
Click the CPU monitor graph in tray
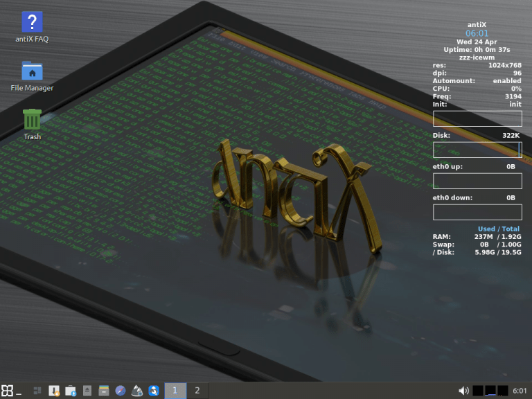pyautogui.click(x=478, y=391)
